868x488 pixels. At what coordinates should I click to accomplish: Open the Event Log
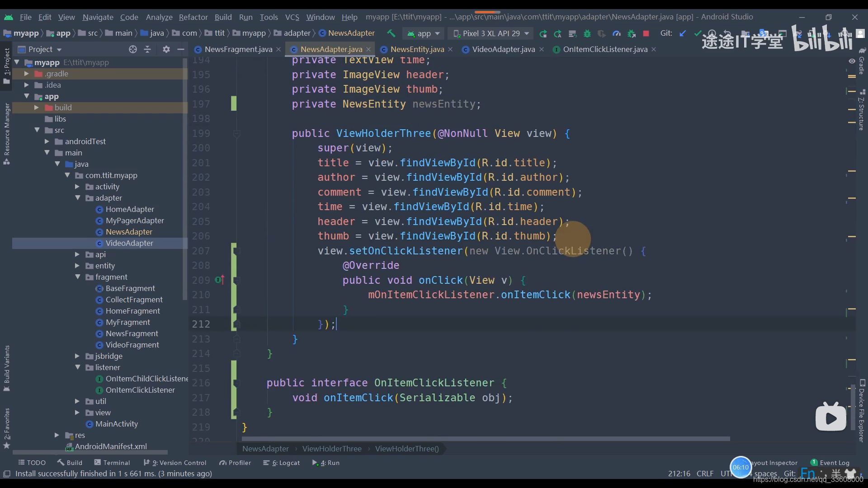pyautogui.click(x=830, y=463)
